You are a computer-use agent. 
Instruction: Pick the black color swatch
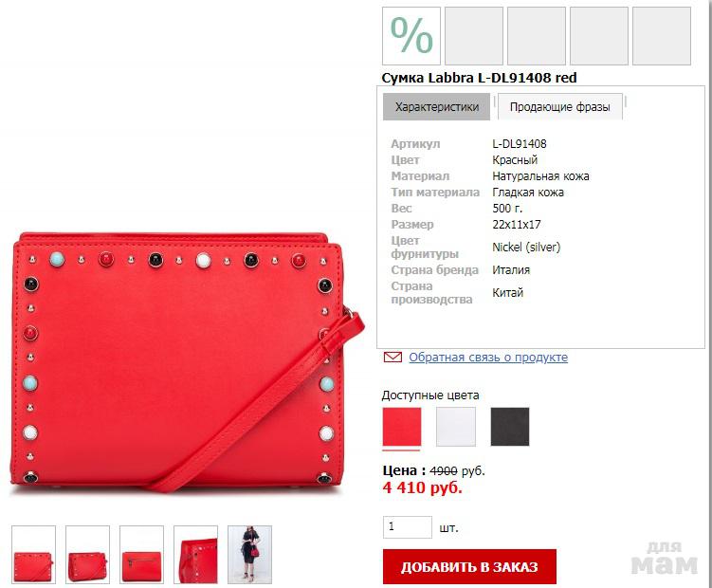[x=510, y=427]
